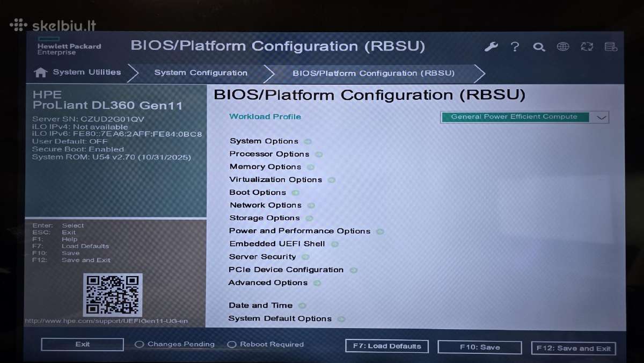Click arrow icon beside Processor Options
The image size is (644, 363).
pyautogui.click(x=319, y=155)
